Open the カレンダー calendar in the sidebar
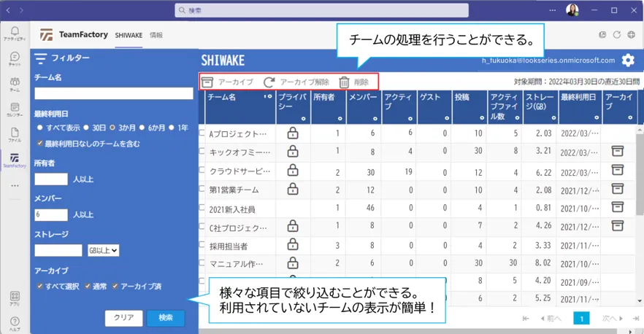 click(x=14, y=109)
